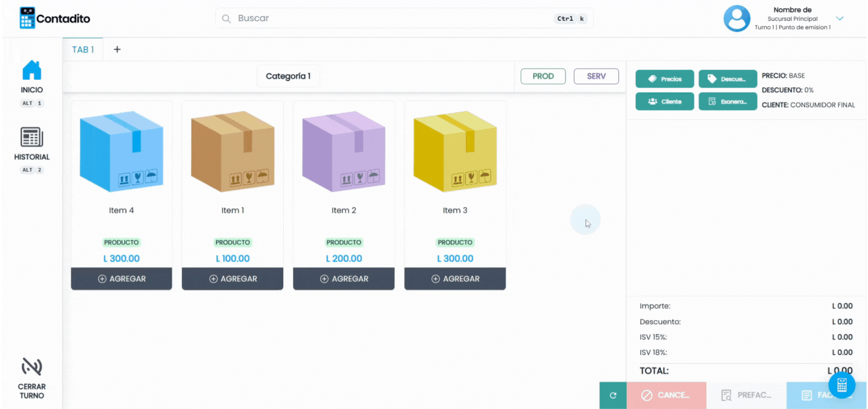Click the Item 2 price L 200.00
868x409 pixels.
pyautogui.click(x=344, y=258)
